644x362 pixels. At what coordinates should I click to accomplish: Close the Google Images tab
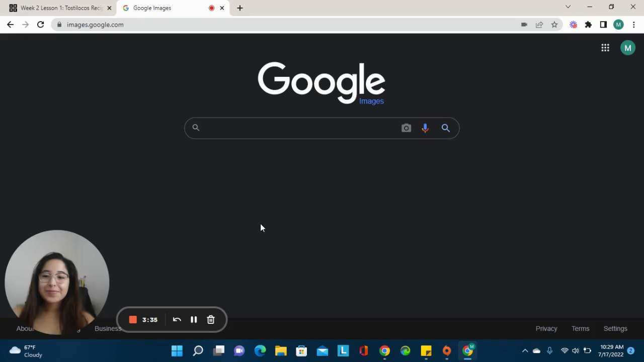tap(222, 8)
